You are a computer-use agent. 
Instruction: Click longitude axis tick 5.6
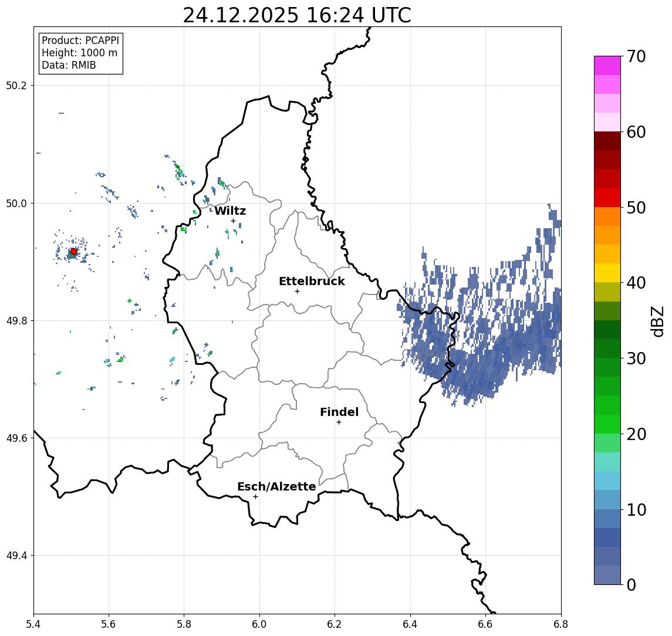[109, 624]
